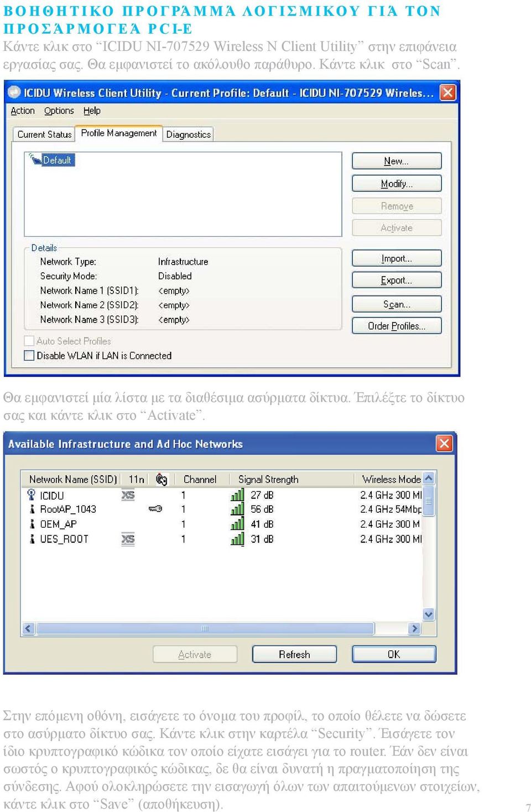The height and width of the screenshot is (812, 531).
Task: Click the Infrastructure network type value
Action: 183,262
